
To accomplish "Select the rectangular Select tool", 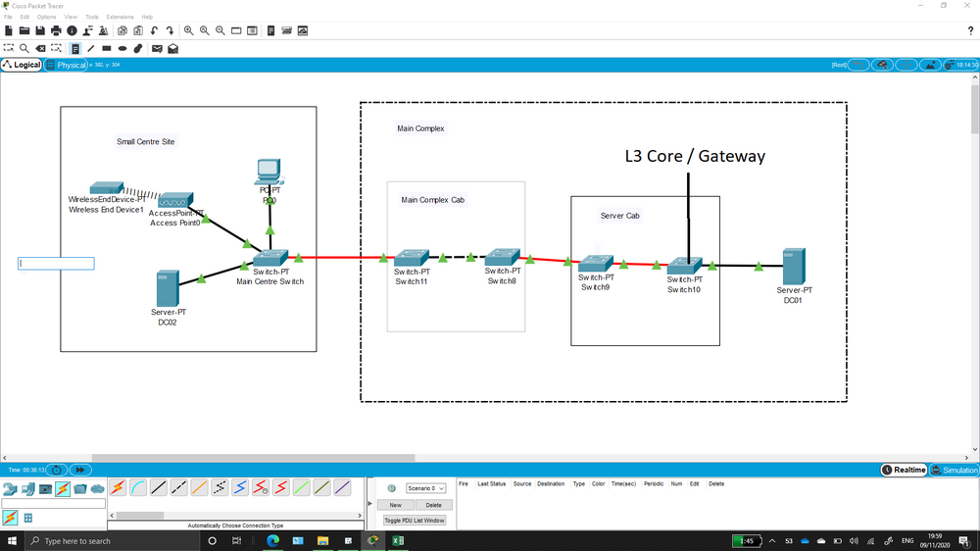I will coord(8,48).
